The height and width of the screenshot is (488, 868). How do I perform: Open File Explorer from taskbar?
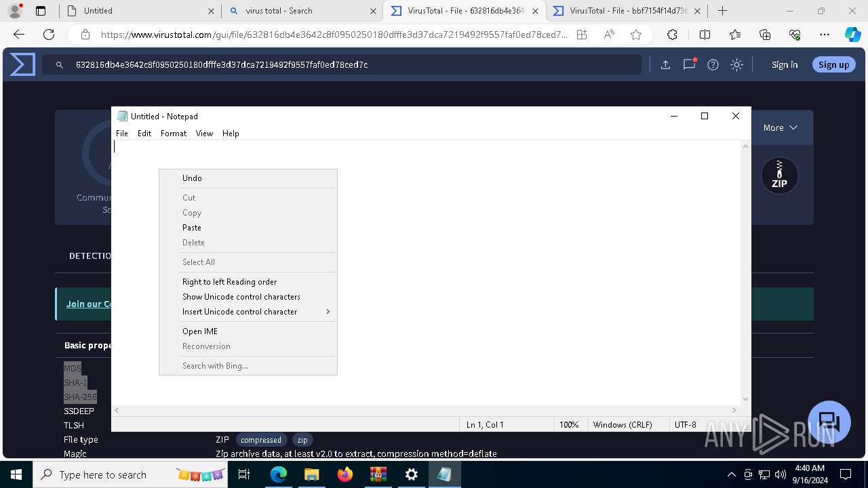click(x=311, y=474)
